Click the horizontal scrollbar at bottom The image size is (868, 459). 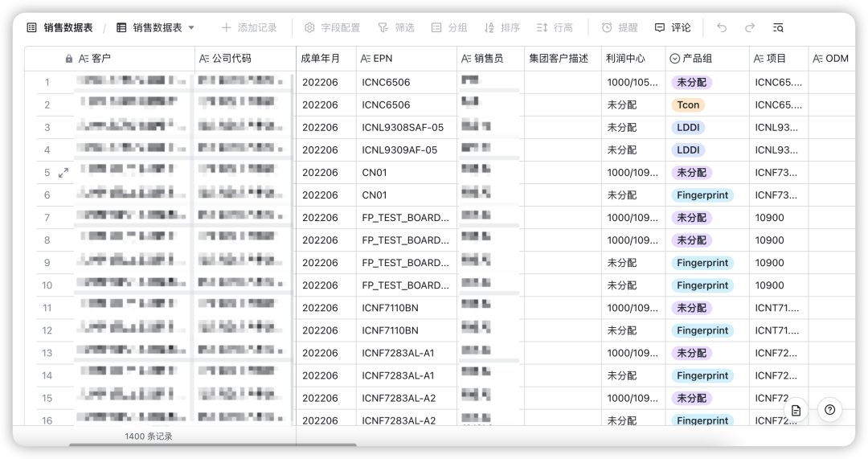click(x=212, y=445)
